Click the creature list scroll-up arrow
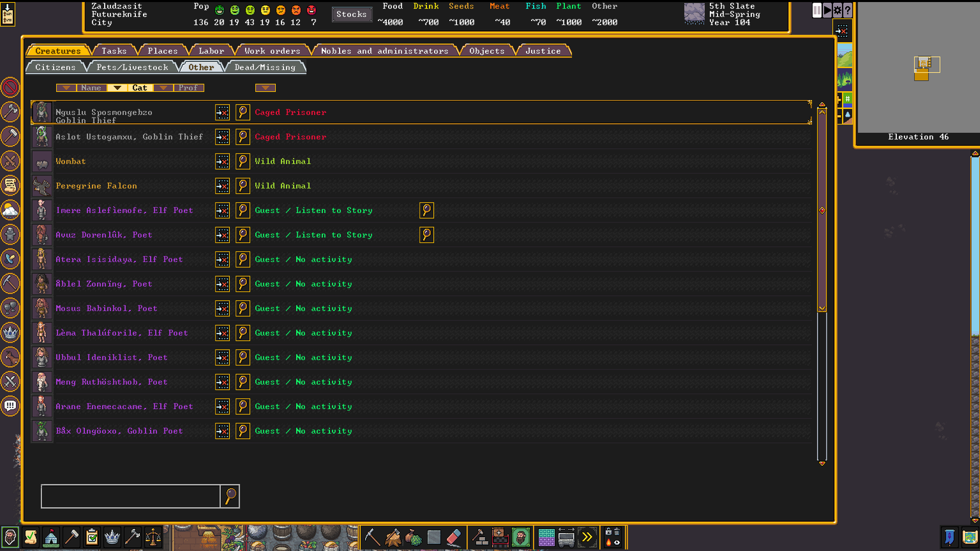Screen dimensions: 980x551 (822, 104)
